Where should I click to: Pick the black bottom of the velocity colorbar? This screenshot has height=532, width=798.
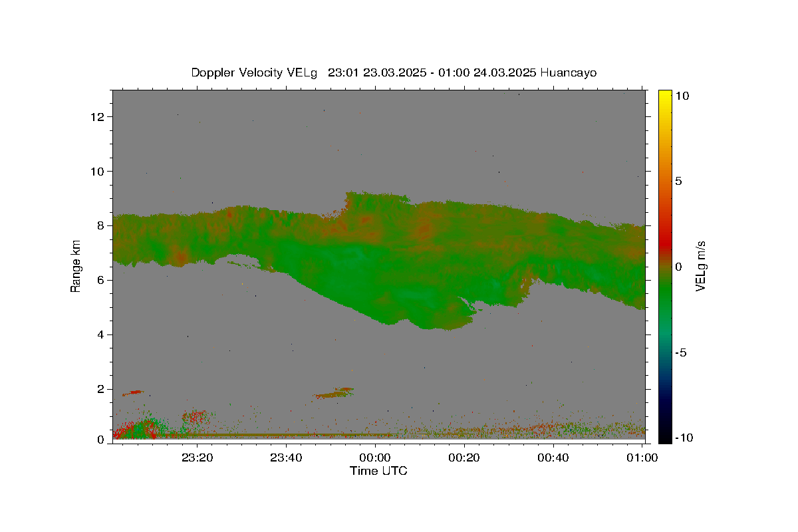[665, 438]
